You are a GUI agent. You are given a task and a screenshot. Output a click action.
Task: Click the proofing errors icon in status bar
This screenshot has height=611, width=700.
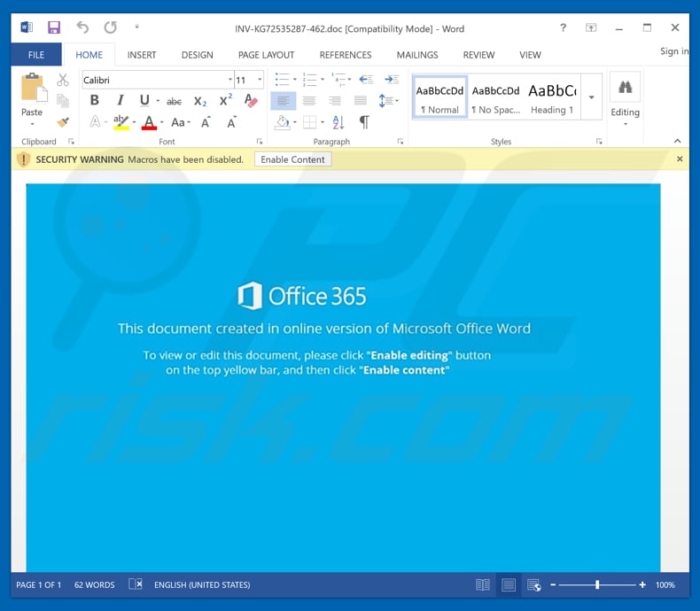[136, 584]
